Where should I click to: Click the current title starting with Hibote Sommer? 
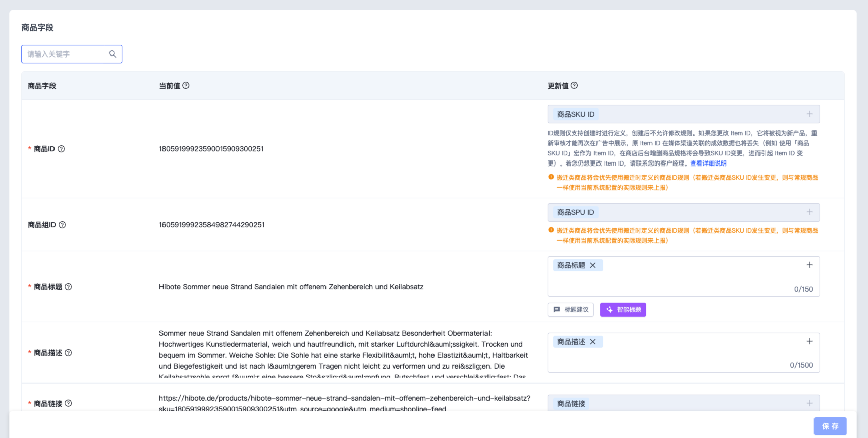click(x=291, y=287)
